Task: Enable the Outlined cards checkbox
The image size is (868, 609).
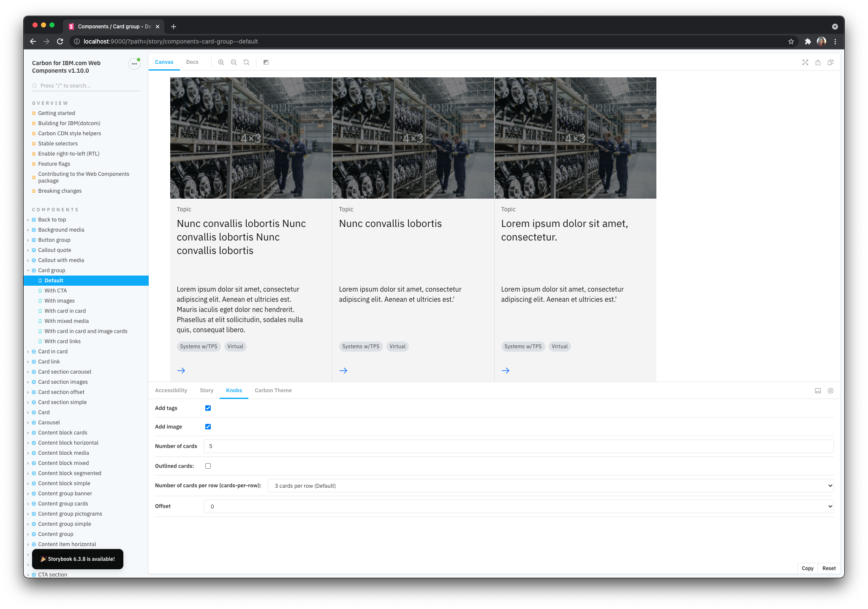Action: click(x=208, y=466)
